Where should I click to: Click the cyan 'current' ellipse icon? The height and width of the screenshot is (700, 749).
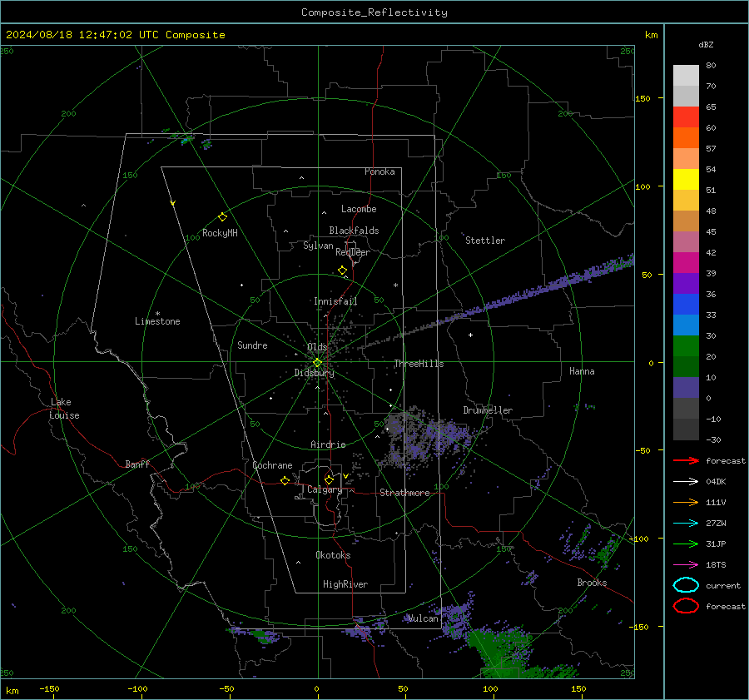(686, 585)
